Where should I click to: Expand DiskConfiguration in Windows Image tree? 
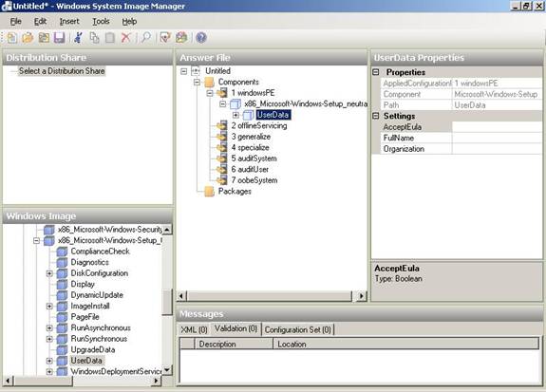[x=49, y=273]
